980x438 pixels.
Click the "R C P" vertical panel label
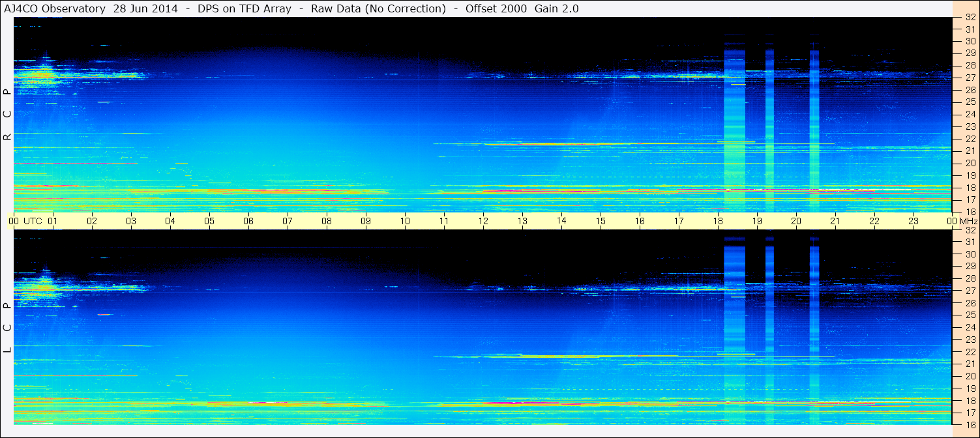pyautogui.click(x=8, y=115)
